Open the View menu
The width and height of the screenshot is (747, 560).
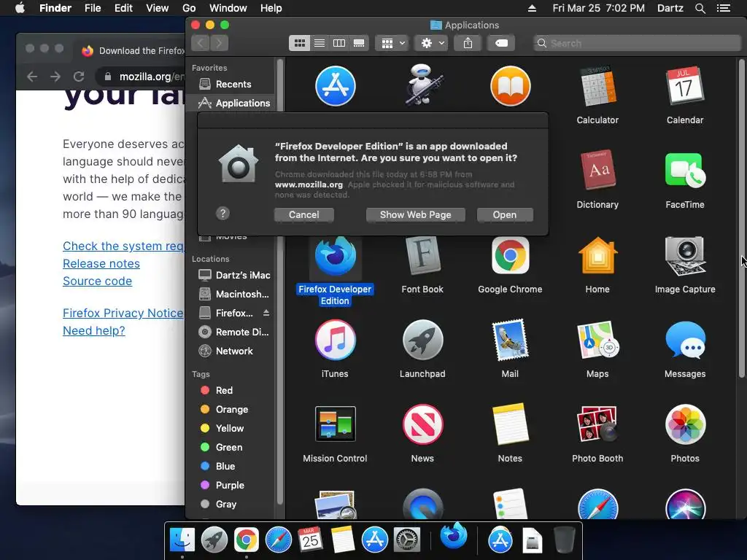click(158, 8)
